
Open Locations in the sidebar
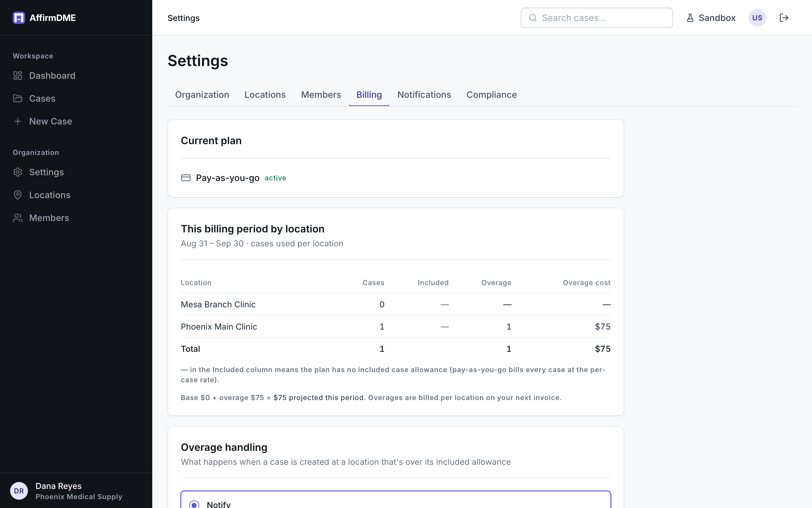[x=42, y=195]
